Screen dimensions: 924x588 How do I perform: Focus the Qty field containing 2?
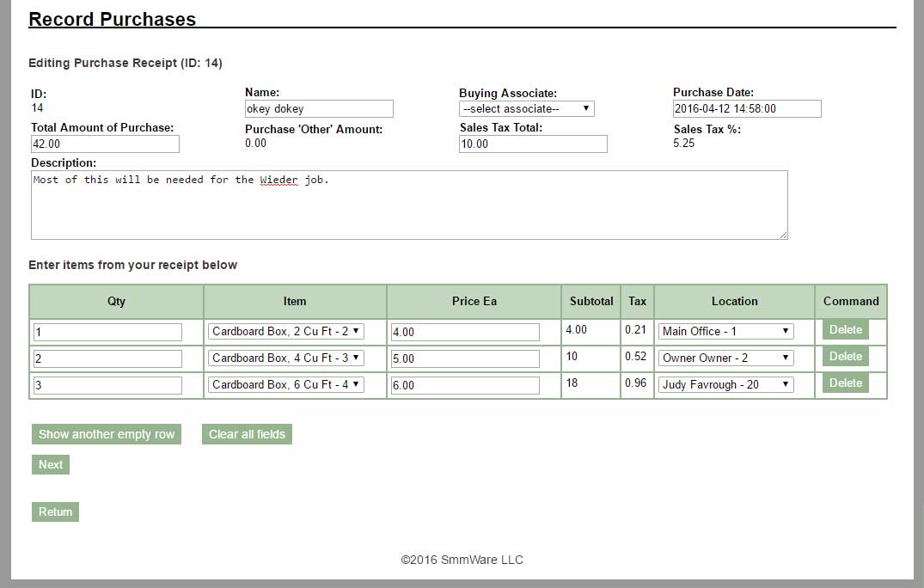(x=107, y=358)
